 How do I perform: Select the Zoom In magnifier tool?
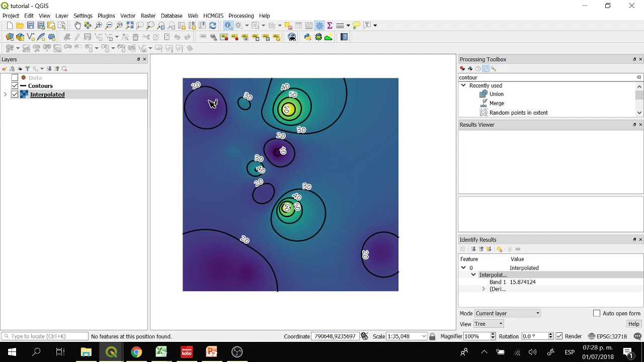coord(99,25)
